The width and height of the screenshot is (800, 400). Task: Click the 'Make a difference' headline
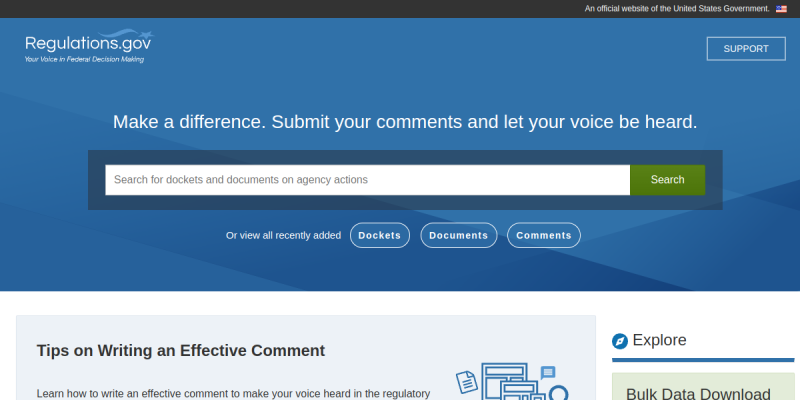coord(405,122)
